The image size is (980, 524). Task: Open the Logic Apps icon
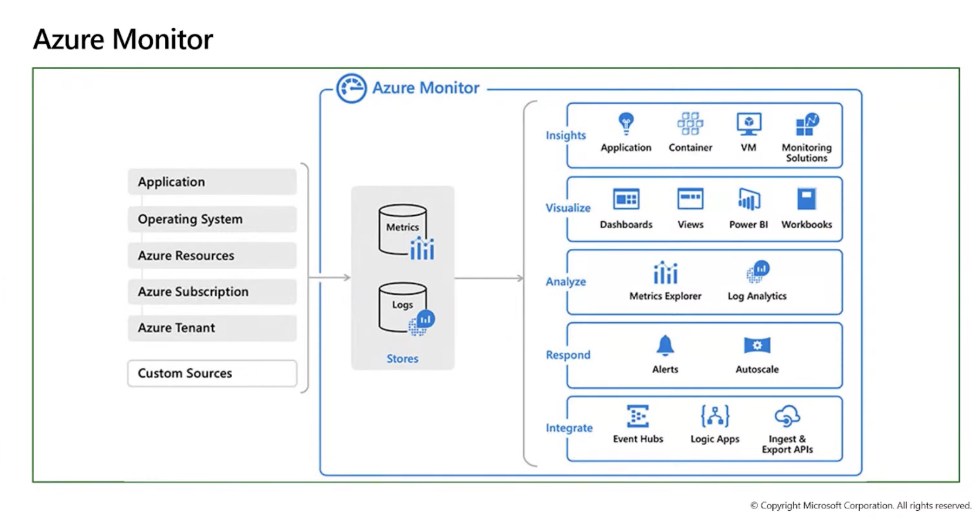point(715,416)
